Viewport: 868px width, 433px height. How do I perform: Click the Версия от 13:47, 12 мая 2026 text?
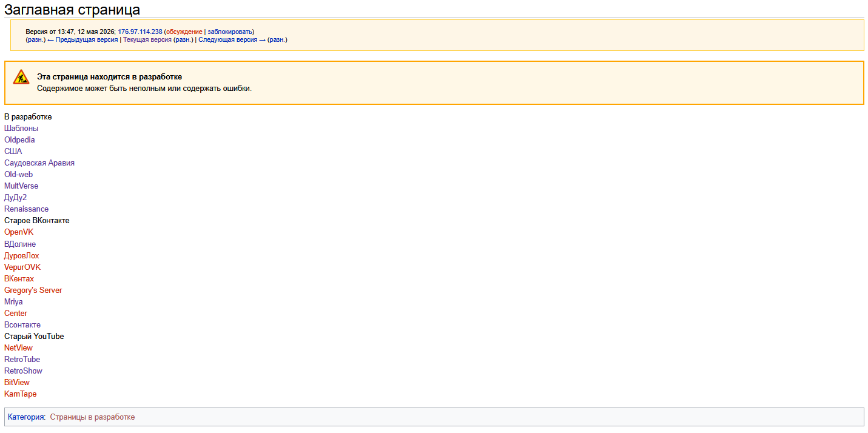point(70,32)
